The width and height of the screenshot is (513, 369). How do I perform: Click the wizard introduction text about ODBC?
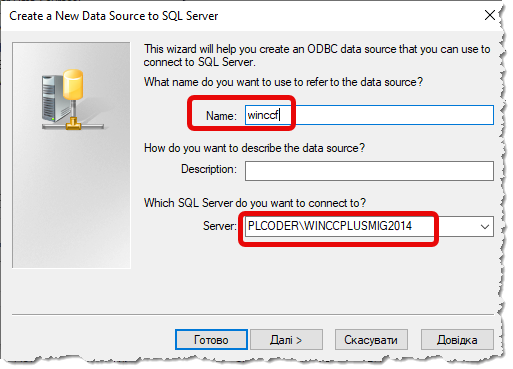[x=317, y=55]
